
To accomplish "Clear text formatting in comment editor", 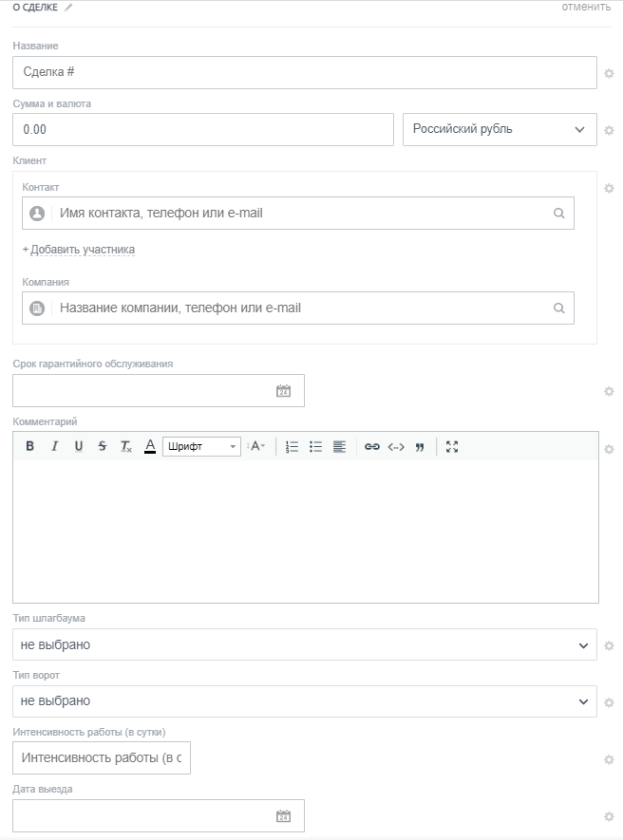I will [x=126, y=446].
